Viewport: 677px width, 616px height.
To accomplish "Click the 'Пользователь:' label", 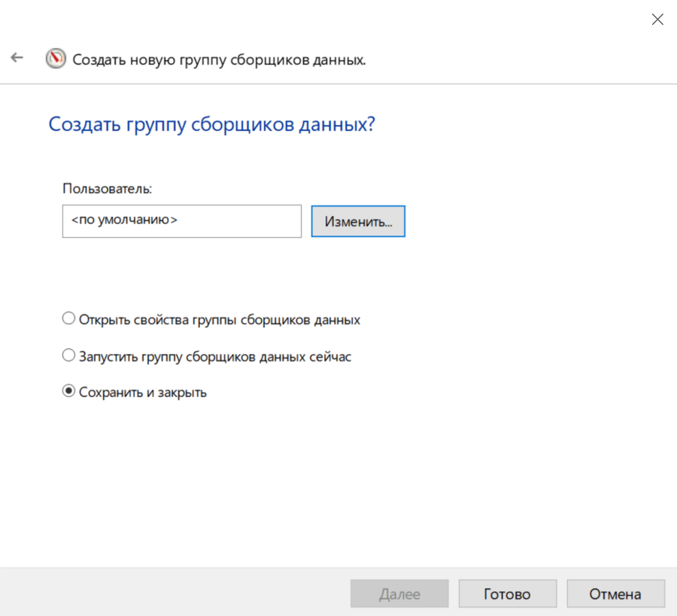I will point(108,187).
